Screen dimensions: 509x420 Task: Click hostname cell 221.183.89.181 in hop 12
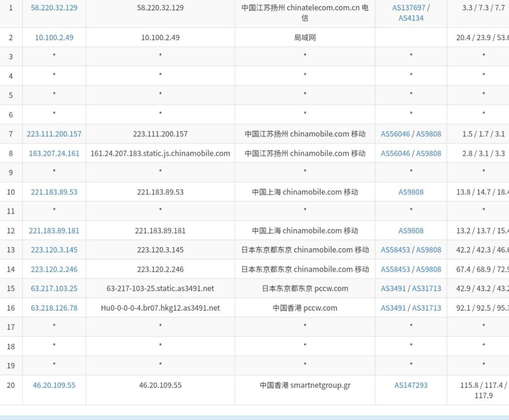tap(161, 231)
